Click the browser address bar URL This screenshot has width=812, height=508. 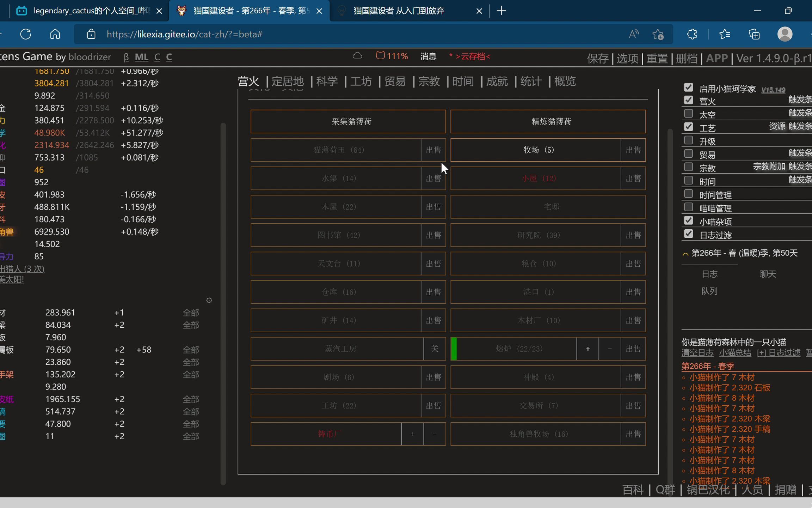[184, 34]
